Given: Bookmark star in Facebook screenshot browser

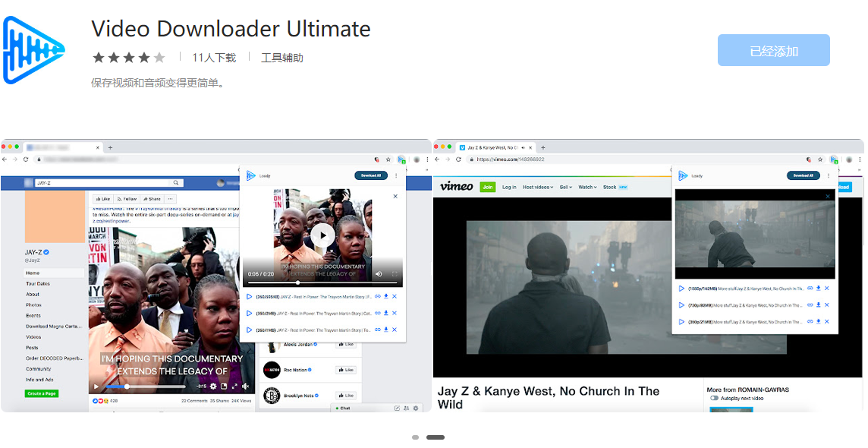Looking at the screenshot, I should [388, 159].
